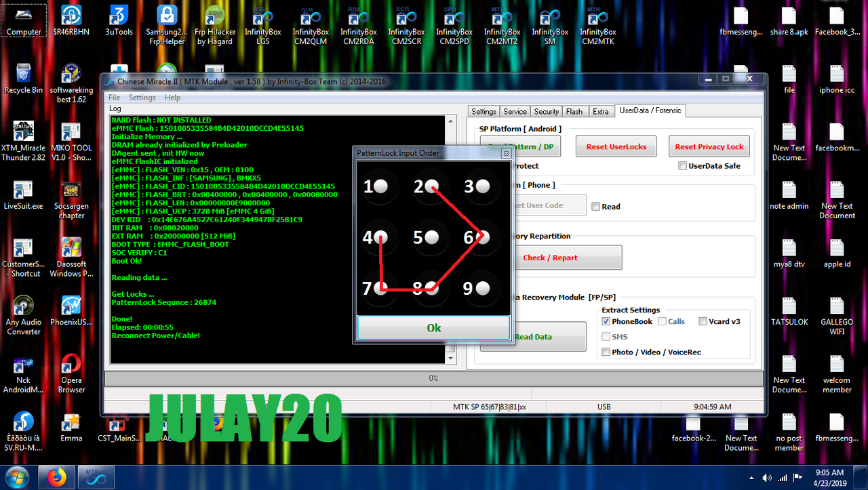This screenshot has height=490, width=868.
Task: Launch InfinityBox LGS shortcut
Action: pos(262,24)
